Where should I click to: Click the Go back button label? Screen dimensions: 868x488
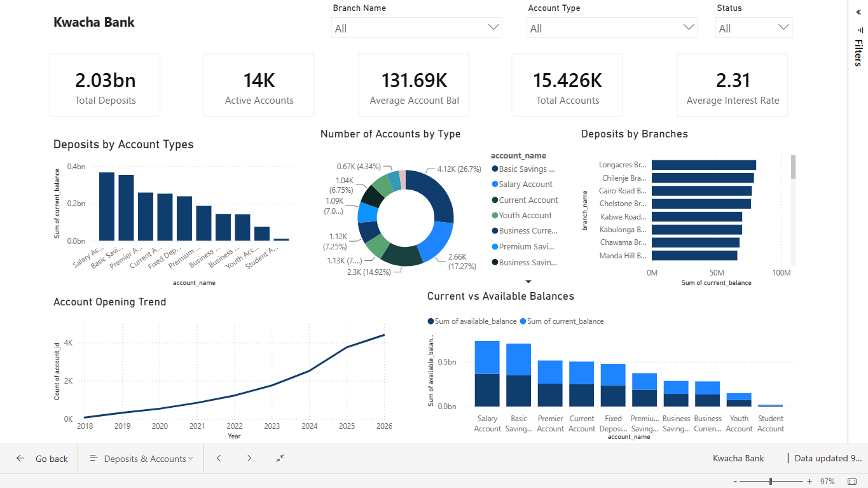pos(52,459)
